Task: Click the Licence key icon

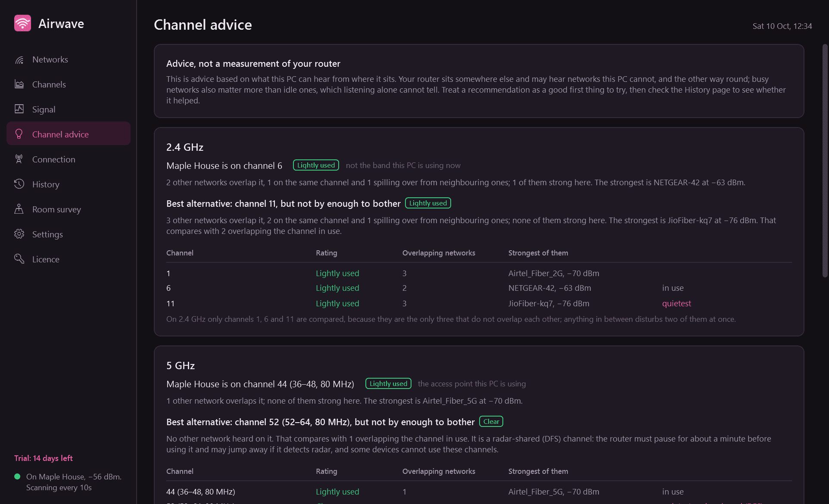Action: 19,259
